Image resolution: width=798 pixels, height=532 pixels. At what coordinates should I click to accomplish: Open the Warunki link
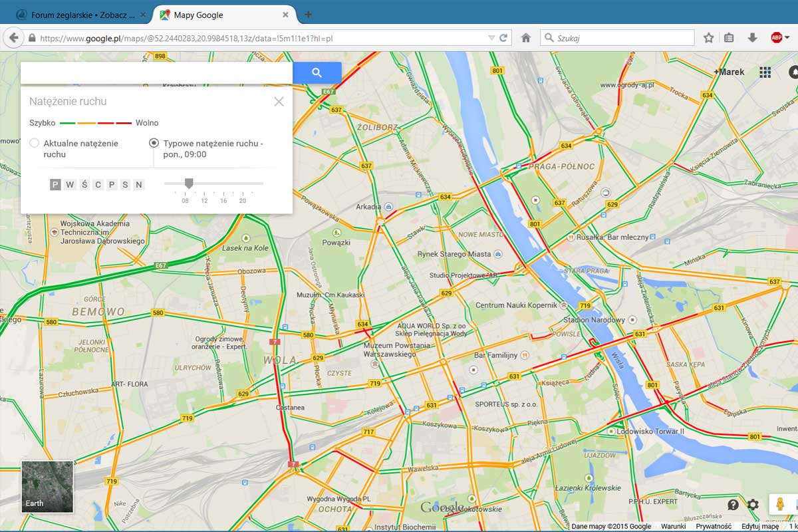(674, 527)
